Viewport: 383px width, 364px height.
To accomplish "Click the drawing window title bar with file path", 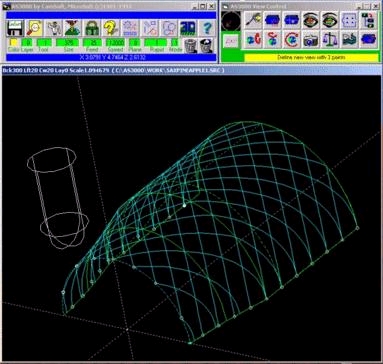I will 191,70.
